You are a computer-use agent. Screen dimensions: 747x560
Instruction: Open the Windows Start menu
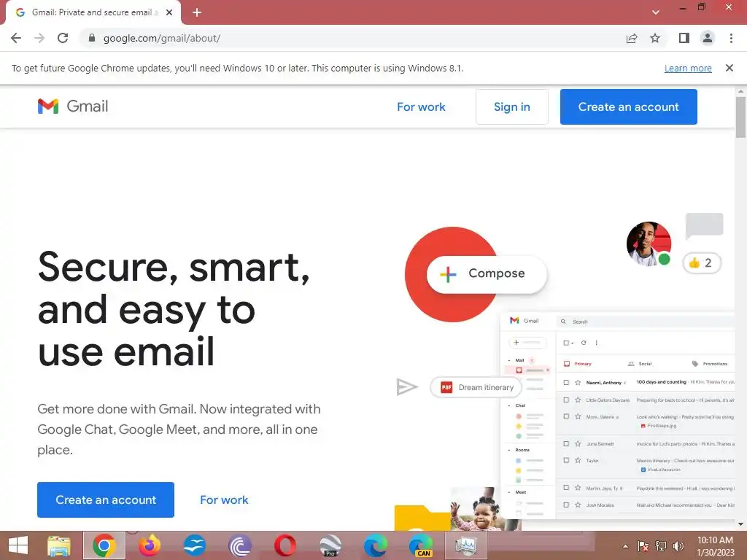(18, 545)
